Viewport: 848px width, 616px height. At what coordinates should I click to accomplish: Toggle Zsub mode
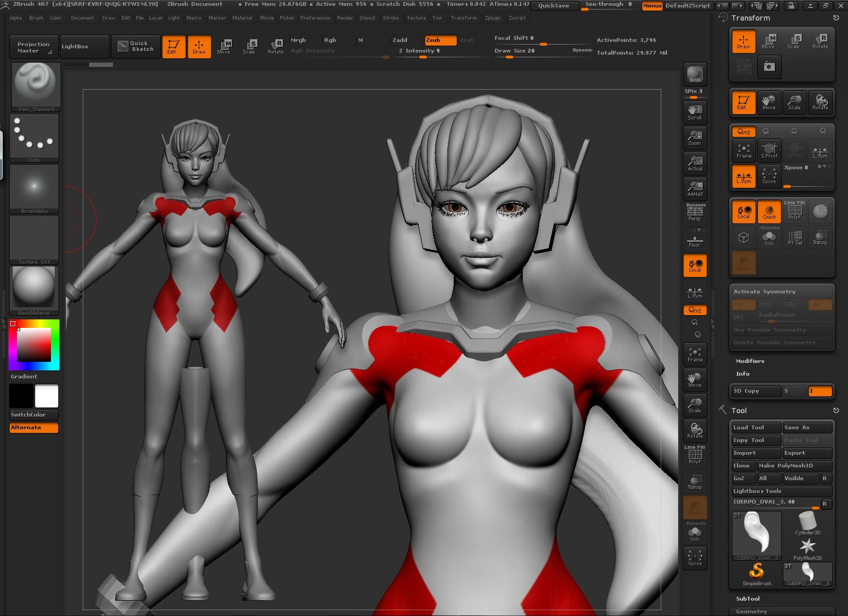click(x=440, y=40)
